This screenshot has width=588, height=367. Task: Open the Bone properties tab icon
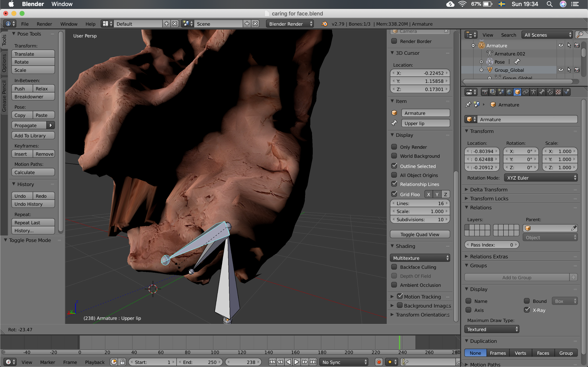[x=542, y=92]
